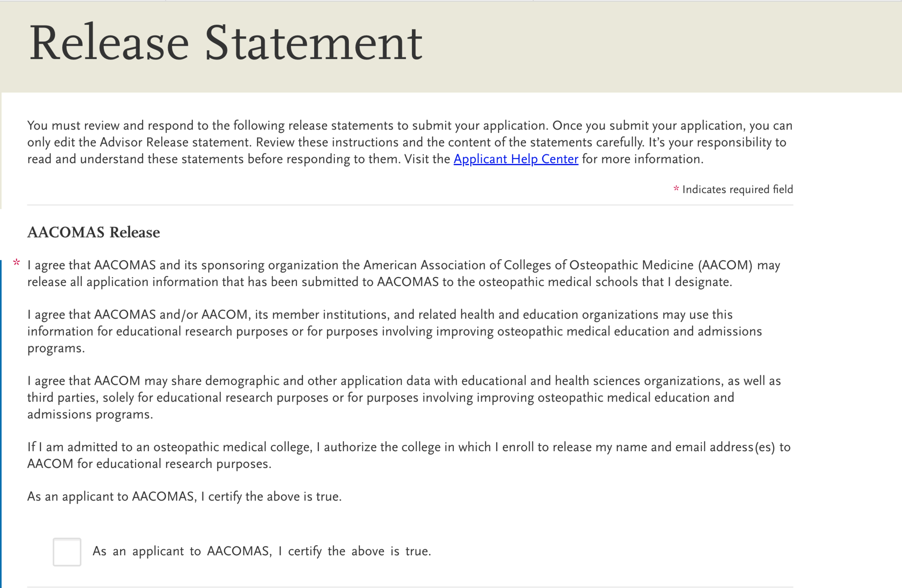Select the 'As an applicant to AACOMAS' certification text
The width and height of the screenshot is (902, 588).
(x=185, y=496)
